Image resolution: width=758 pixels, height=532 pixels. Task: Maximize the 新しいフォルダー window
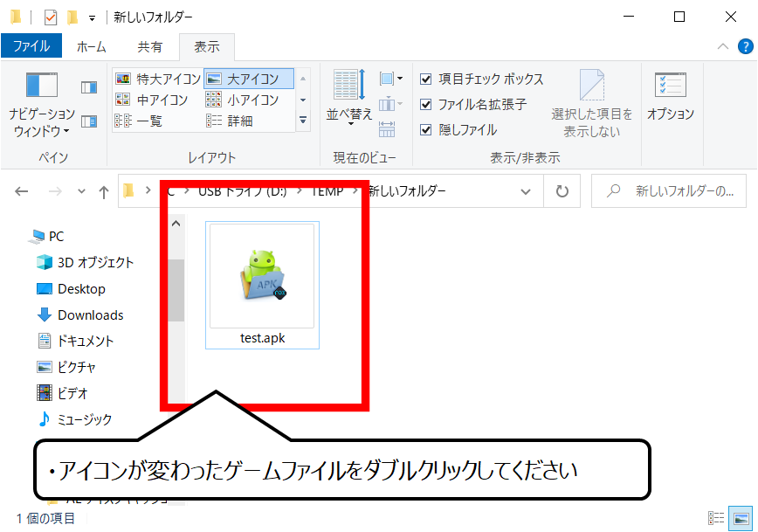679,17
